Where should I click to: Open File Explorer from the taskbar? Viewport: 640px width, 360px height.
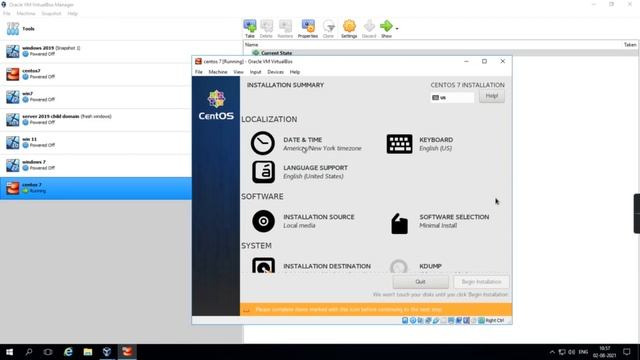(87, 351)
